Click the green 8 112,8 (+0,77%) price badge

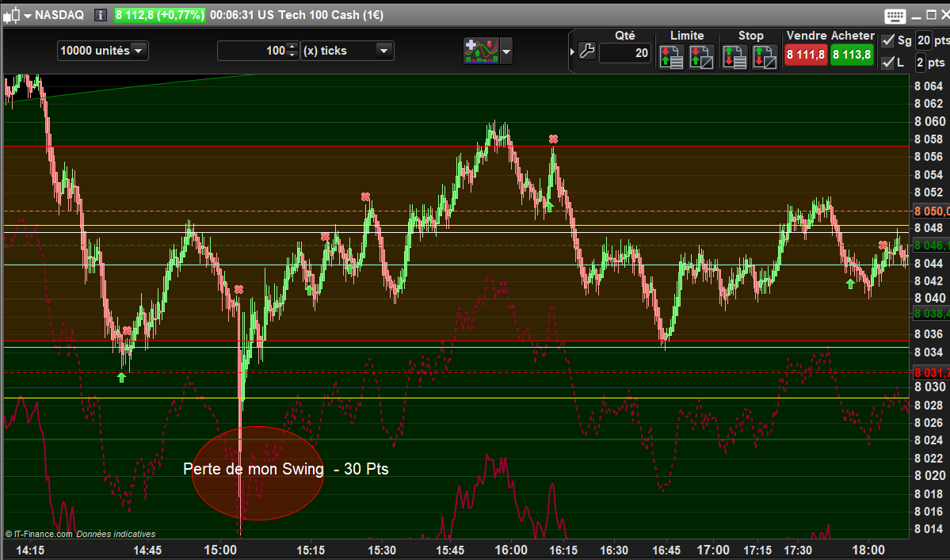click(x=160, y=15)
